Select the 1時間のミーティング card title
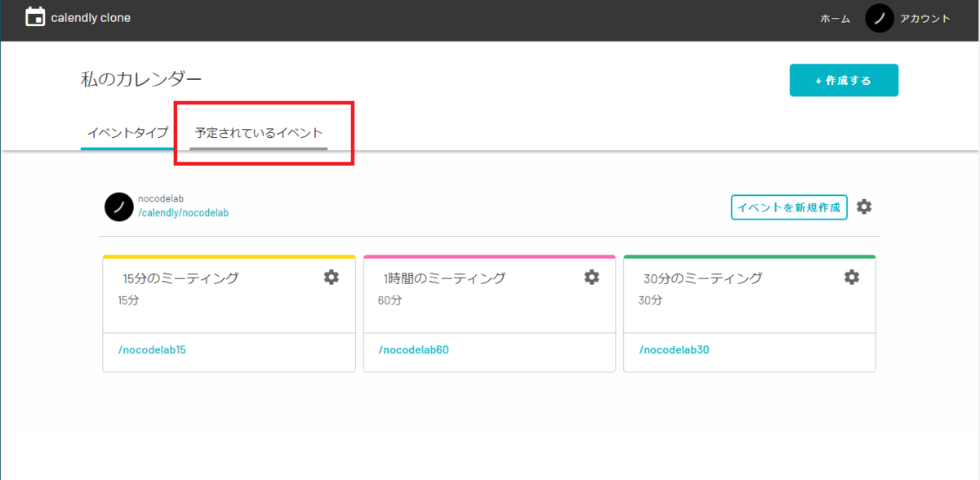 444,278
